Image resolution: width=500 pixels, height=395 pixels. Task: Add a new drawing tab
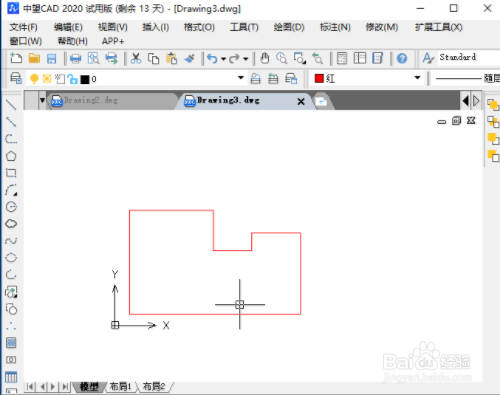tap(321, 101)
